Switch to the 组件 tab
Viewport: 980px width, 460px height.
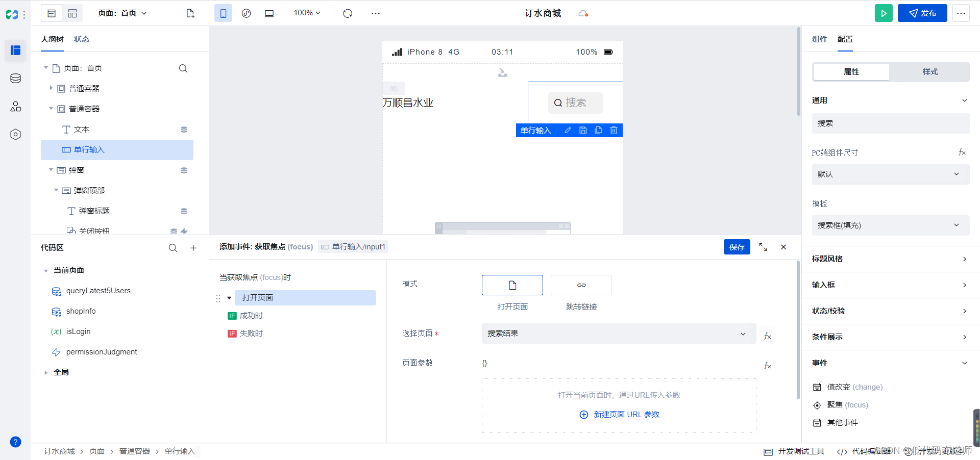[x=819, y=39]
